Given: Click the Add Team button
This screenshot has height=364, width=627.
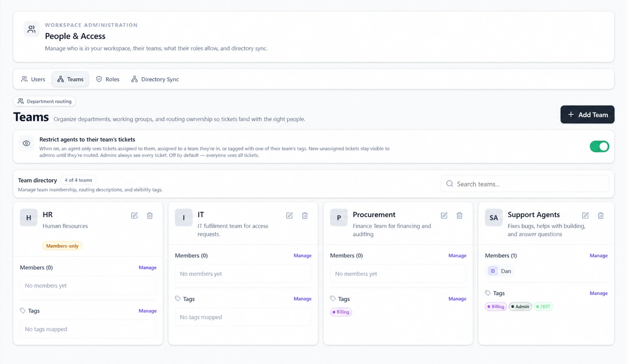Looking at the screenshot, I should click(587, 114).
